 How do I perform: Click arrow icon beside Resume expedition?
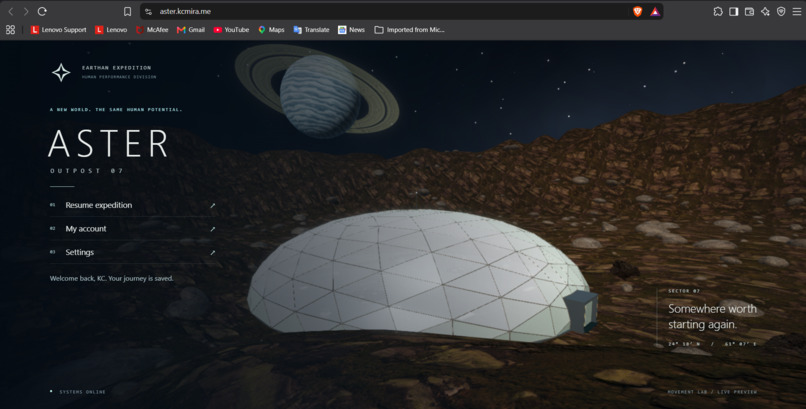pyautogui.click(x=212, y=206)
